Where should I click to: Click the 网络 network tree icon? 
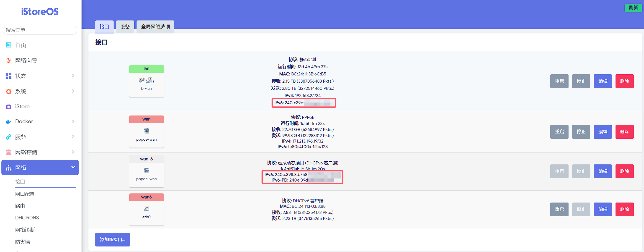pos(9,168)
